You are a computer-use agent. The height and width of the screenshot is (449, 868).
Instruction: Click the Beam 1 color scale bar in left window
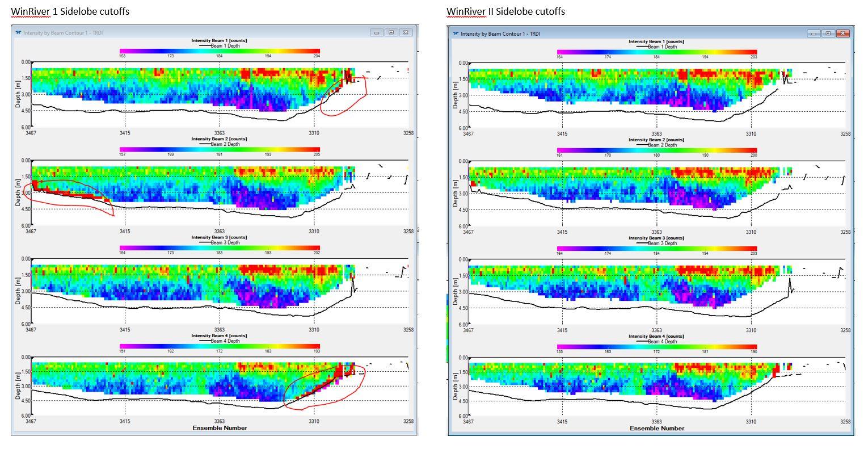[220, 52]
